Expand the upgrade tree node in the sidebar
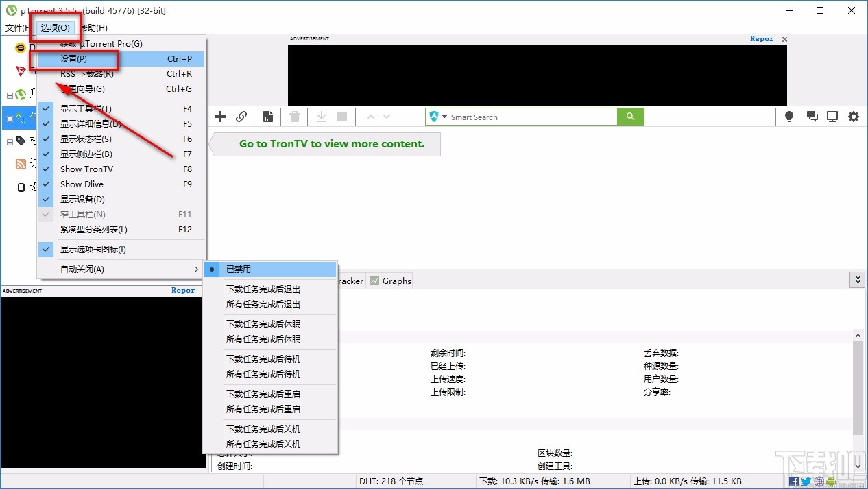868x489 pixels. [10, 95]
